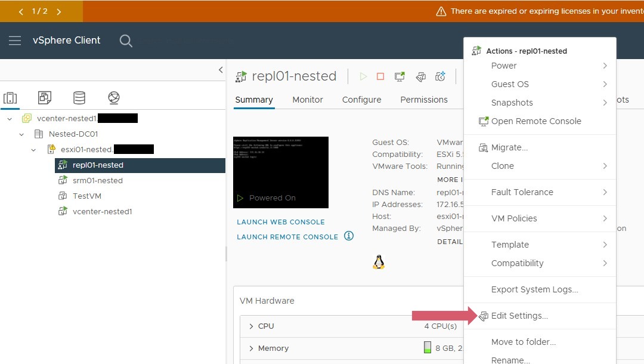Open the vSphere Client hamburger menu
Viewport: 644px width, 364px height.
[x=15, y=40]
